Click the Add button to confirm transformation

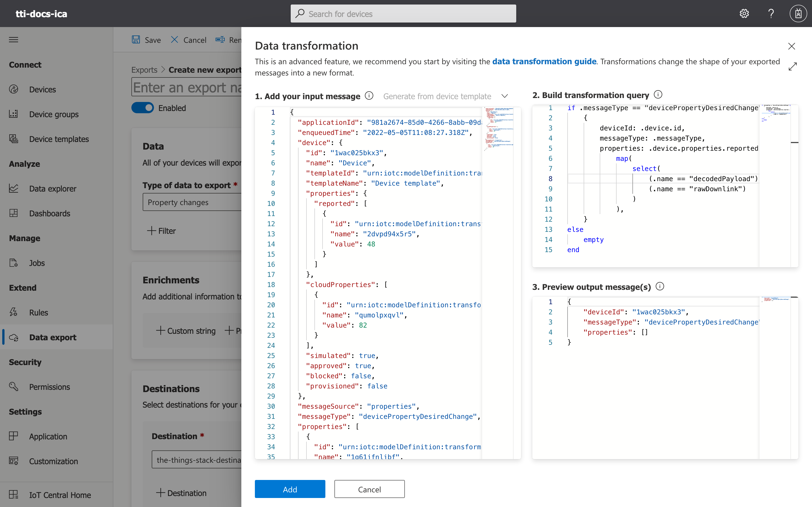tap(290, 490)
